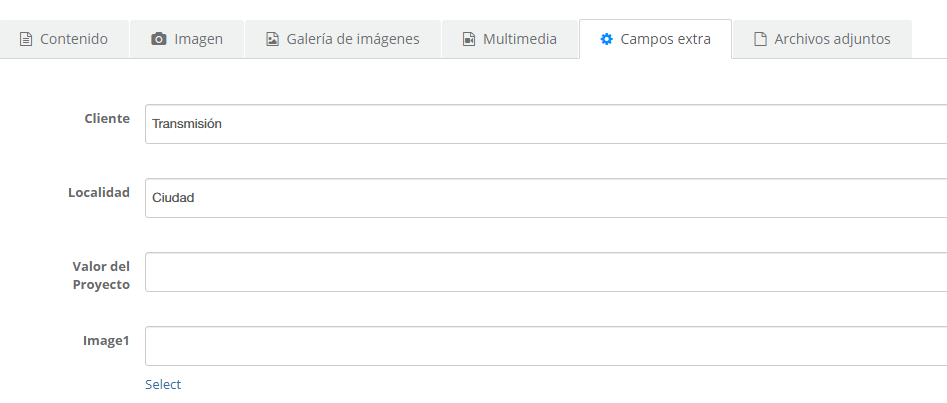This screenshot has height=403, width=947.
Task: Click the Select link under Image1
Action: (163, 384)
